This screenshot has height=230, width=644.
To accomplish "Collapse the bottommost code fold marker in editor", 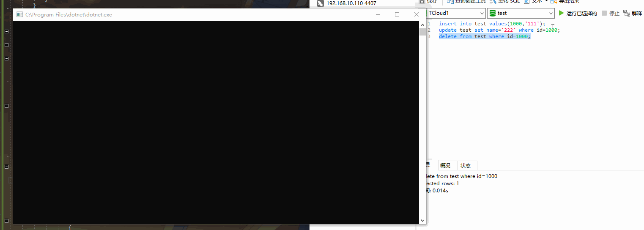I will (6, 220).
